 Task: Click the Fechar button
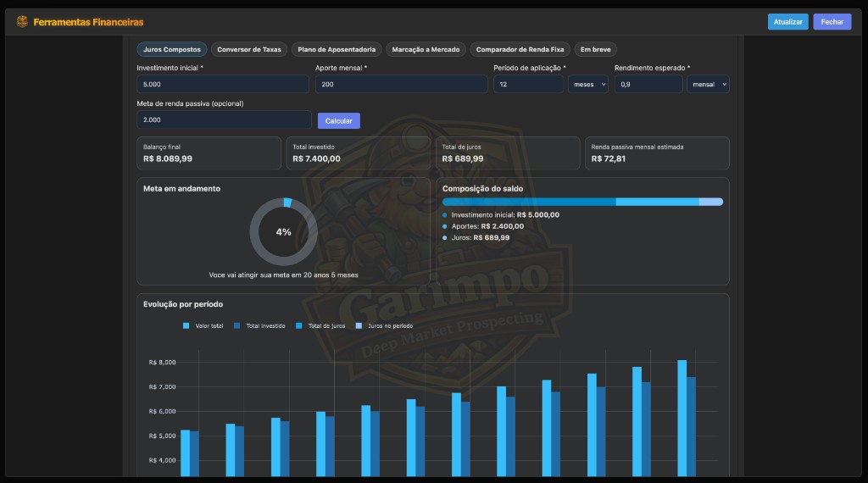(832, 21)
